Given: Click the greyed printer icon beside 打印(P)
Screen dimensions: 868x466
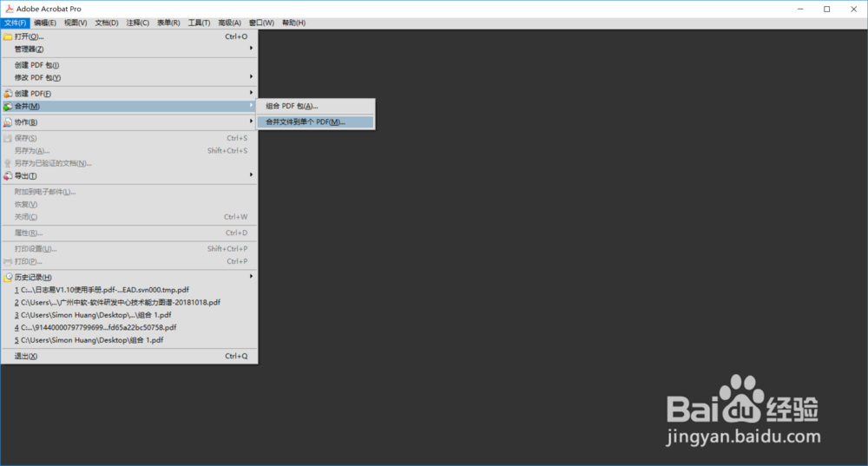Looking at the screenshot, I should 8,262.
